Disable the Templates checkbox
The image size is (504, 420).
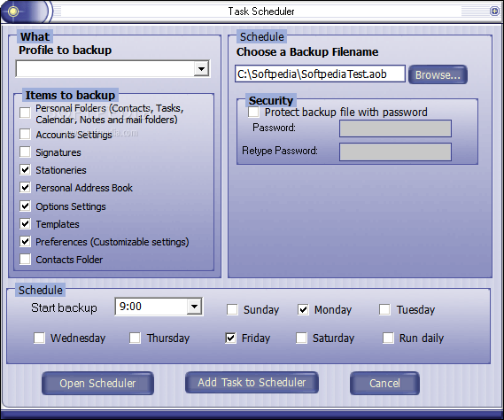(25, 223)
